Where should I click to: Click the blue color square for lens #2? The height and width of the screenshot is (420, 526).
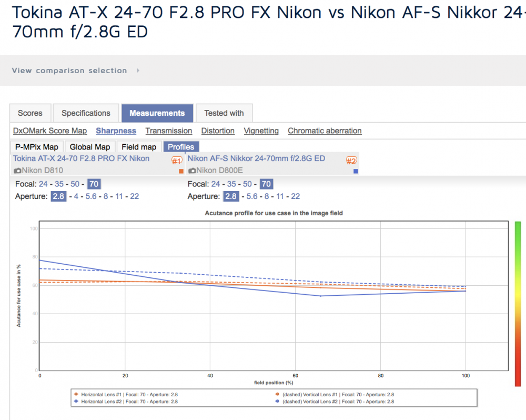tap(356, 171)
